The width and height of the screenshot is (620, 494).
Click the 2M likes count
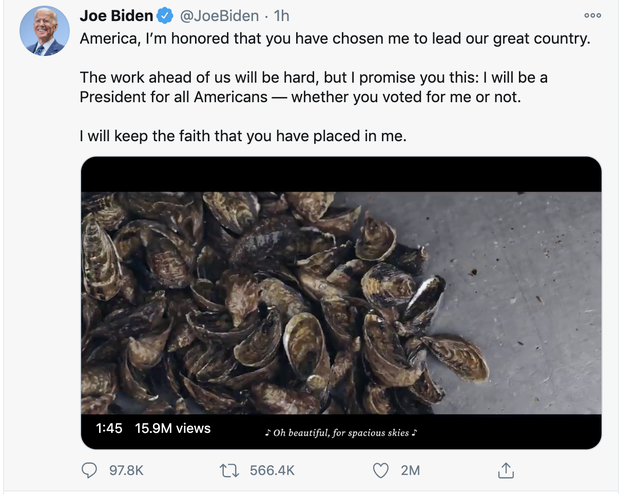[410, 470]
